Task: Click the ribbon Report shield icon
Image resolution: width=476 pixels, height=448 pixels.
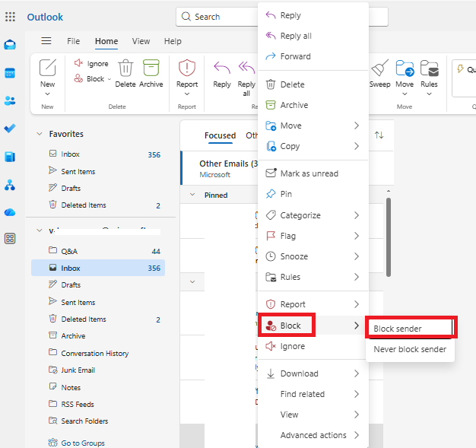Action: [x=187, y=68]
